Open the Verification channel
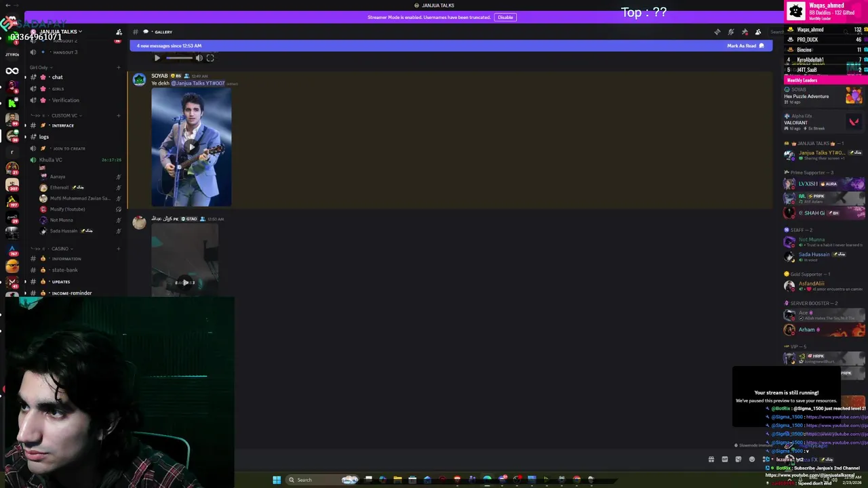This screenshot has width=868, height=488. [x=65, y=100]
